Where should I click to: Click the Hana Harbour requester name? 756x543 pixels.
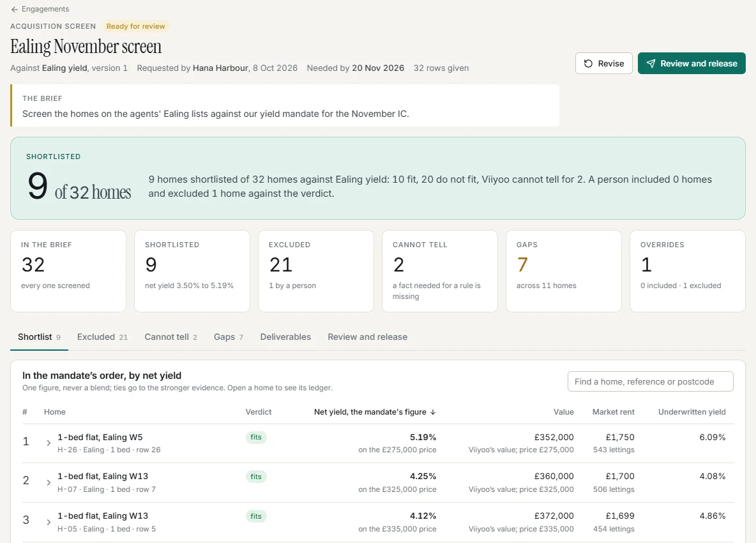(220, 68)
